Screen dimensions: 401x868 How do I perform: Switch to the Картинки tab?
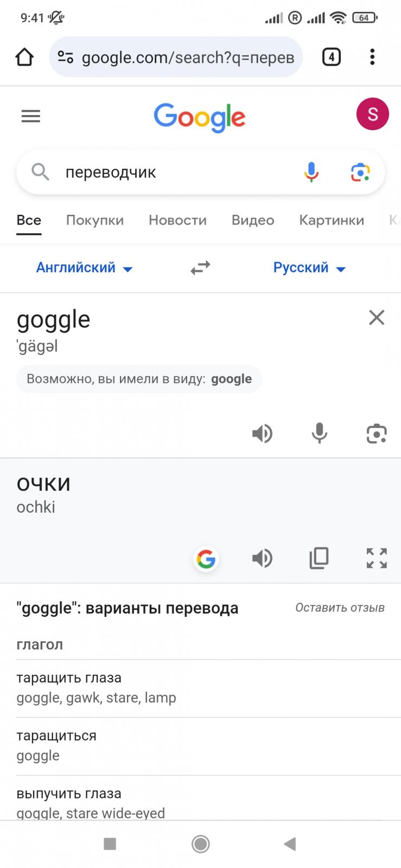click(332, 220)
